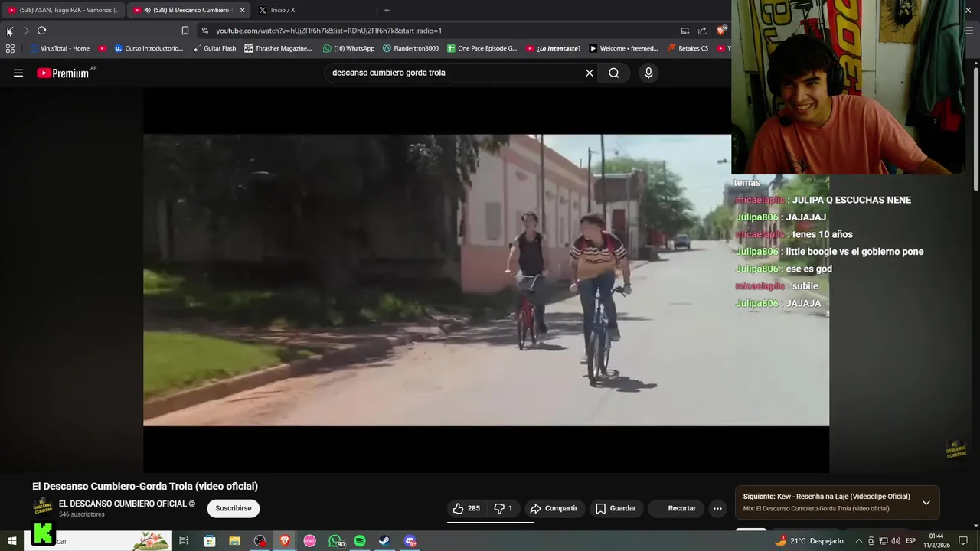Open the Brave Shields lion icon

tap(721, 31)
